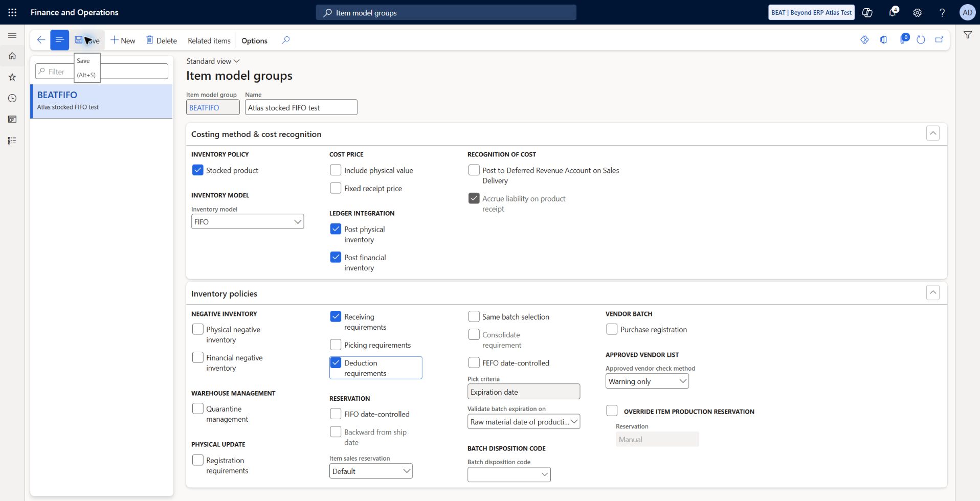Open Modules list icon in sidebar
Viewport: 980px width, 501px height.
click(12, 141)
